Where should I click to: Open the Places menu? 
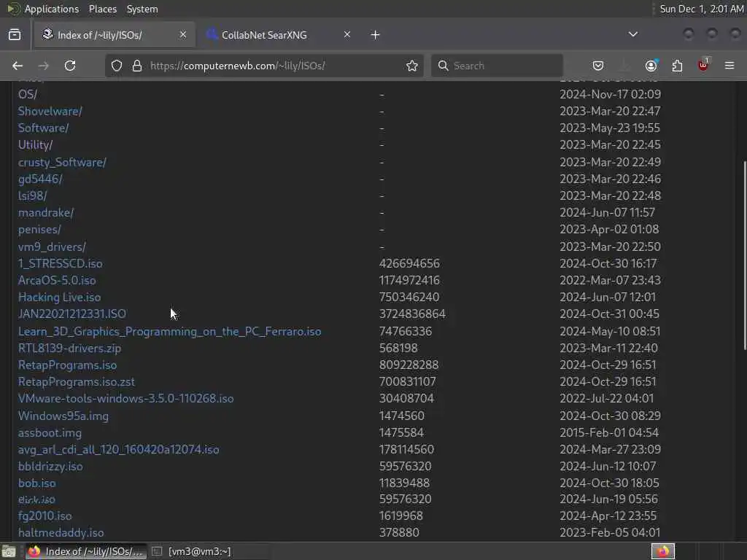coord(102,9)
